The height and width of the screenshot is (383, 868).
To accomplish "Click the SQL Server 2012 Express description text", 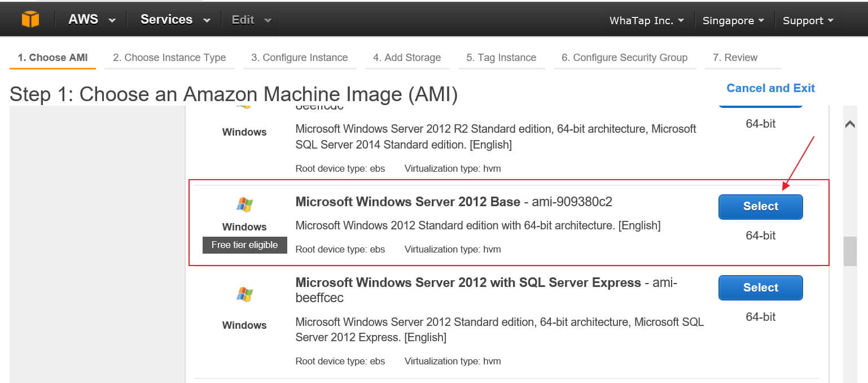I will click(499, 330).
